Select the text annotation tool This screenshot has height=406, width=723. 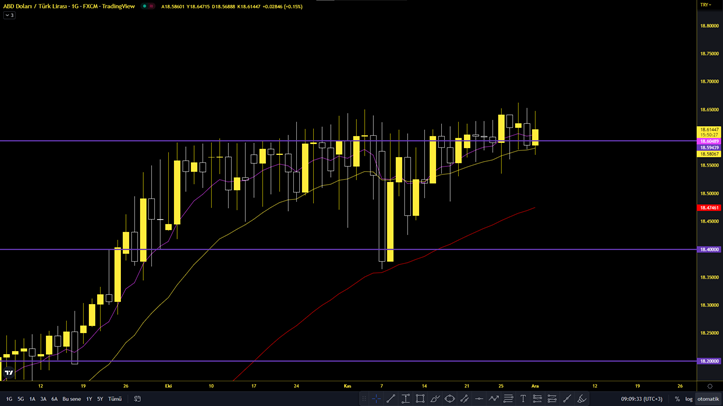pyautogui.click(x=523, y=399)
